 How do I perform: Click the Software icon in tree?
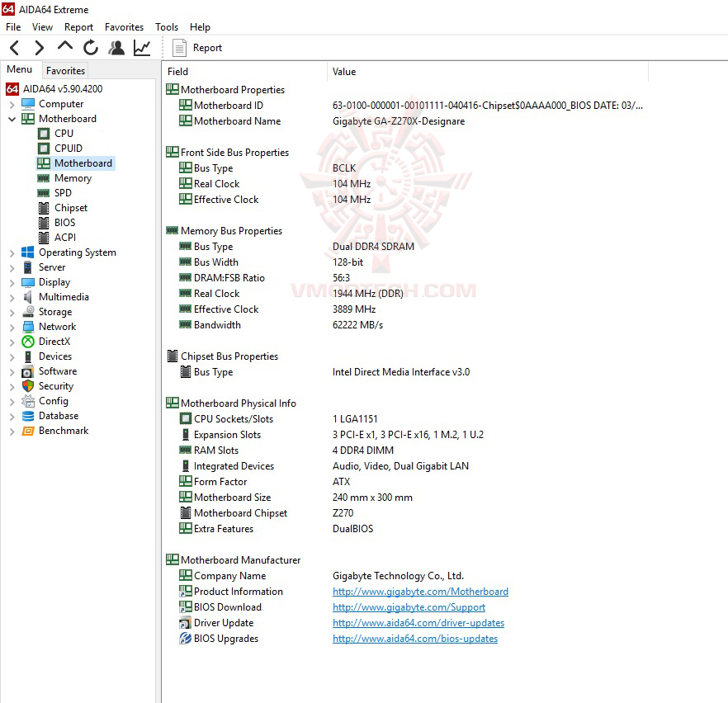click(28, 371)
